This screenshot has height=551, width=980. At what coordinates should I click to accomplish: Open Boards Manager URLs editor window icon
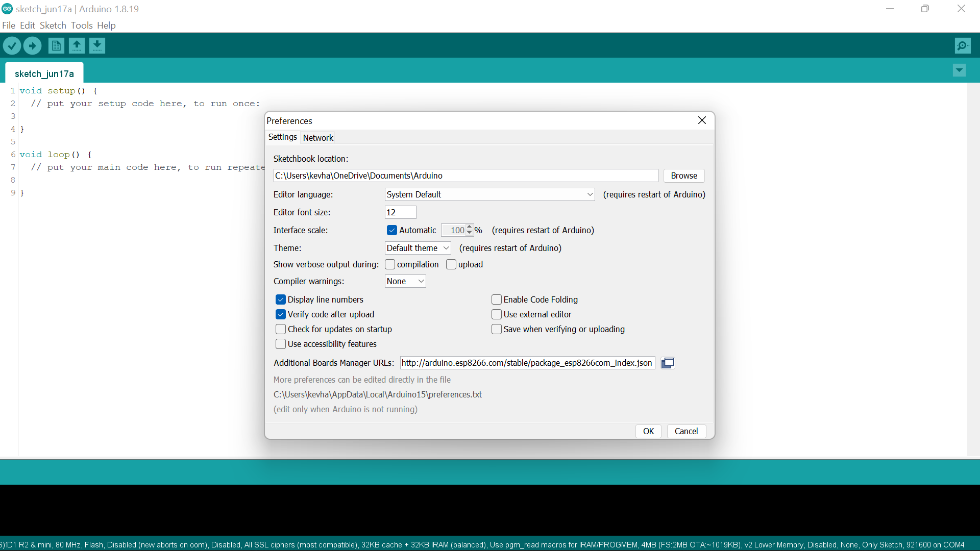click(668, 363)
